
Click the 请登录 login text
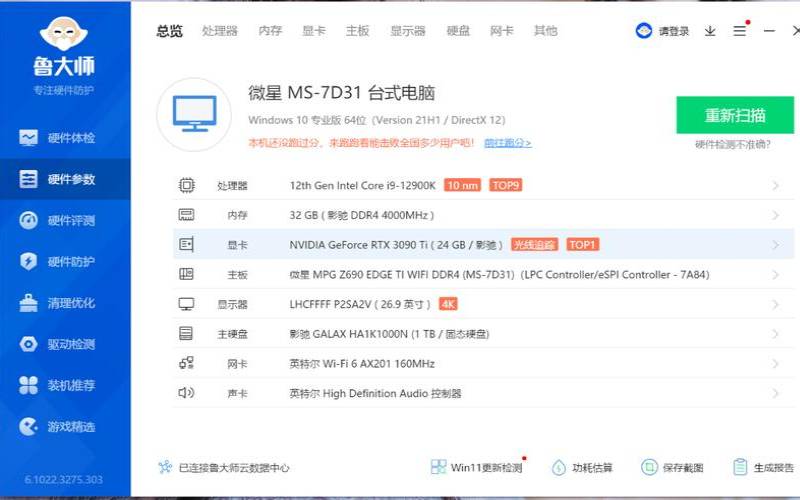[673, 32]
